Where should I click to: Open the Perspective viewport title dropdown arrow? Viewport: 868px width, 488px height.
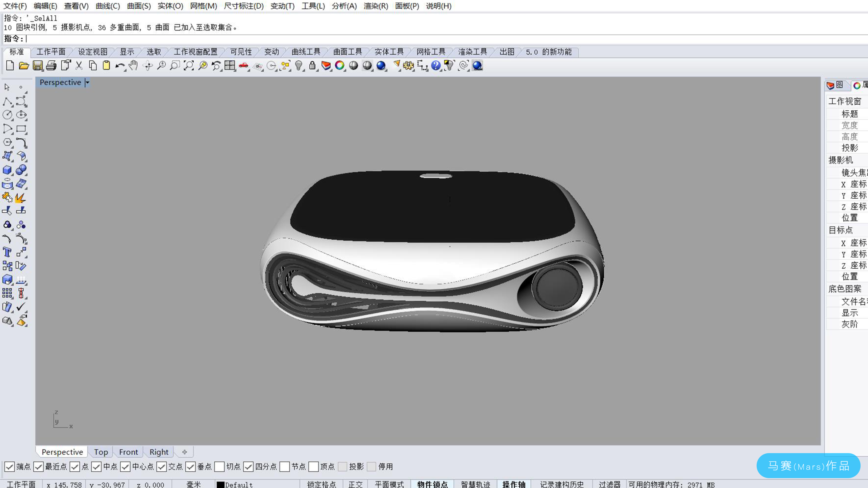[x=87, y=83]
